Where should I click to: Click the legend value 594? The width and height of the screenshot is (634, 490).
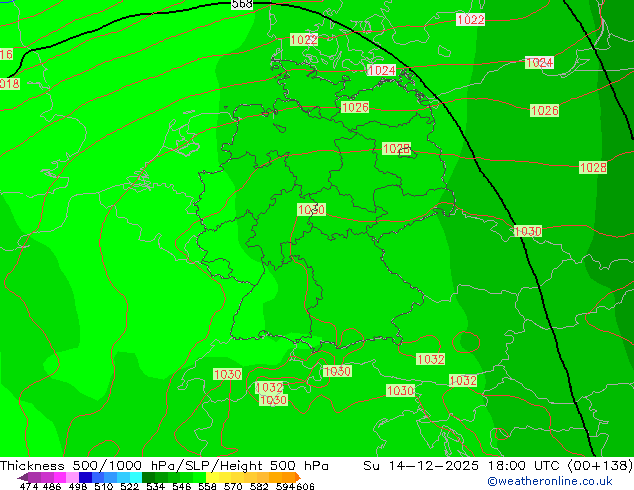285,486
